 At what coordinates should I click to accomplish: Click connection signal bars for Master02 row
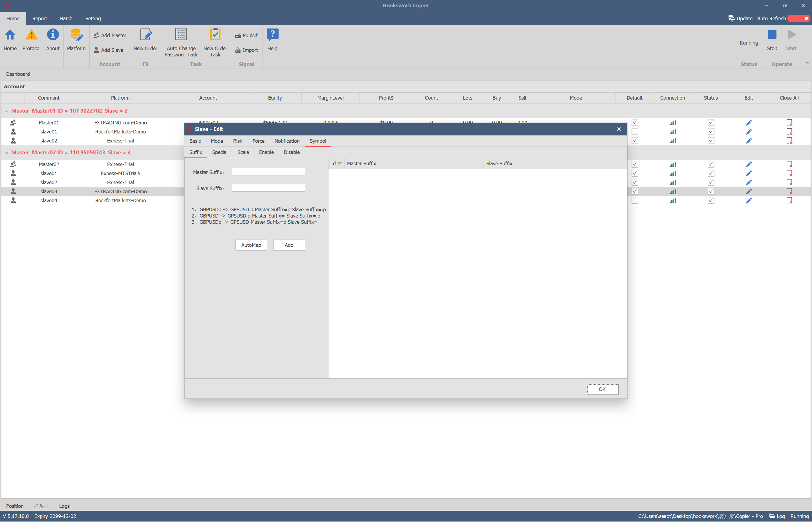pyautogui.click(x=672, y=164)
